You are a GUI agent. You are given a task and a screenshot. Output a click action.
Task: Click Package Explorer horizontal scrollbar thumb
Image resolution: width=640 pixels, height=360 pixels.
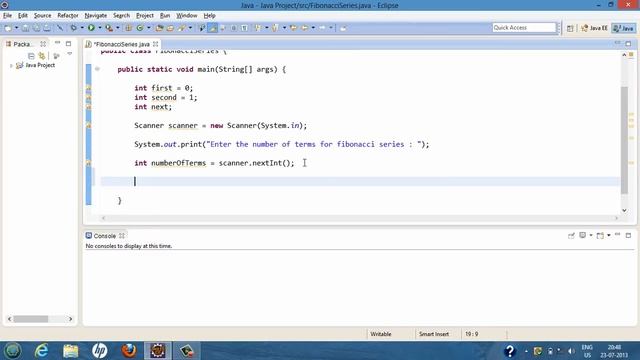[x=31, y=319]
